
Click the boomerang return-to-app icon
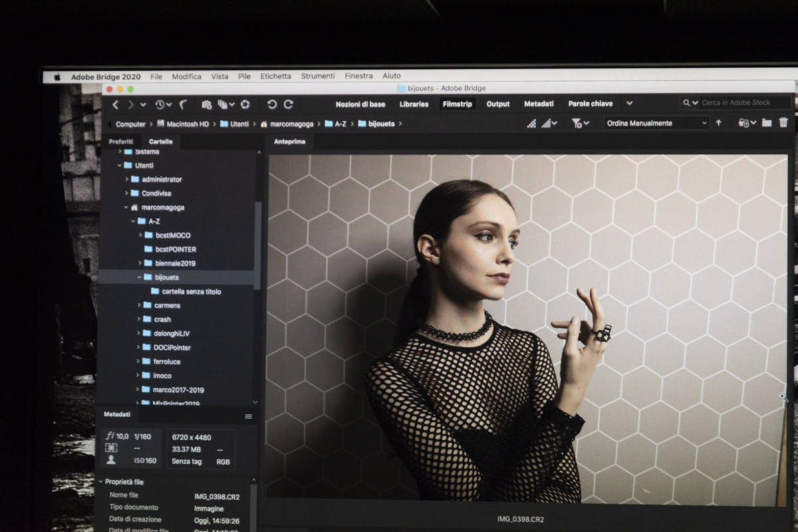[x=183, y=104]
